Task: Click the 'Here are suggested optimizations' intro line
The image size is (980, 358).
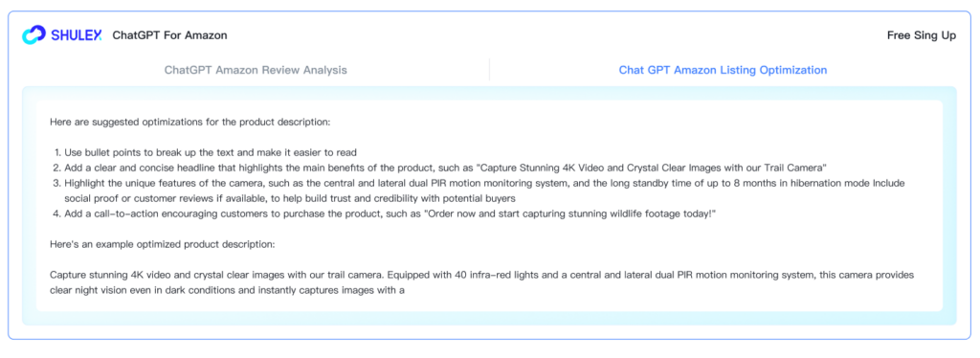Action: pos(190,122)
